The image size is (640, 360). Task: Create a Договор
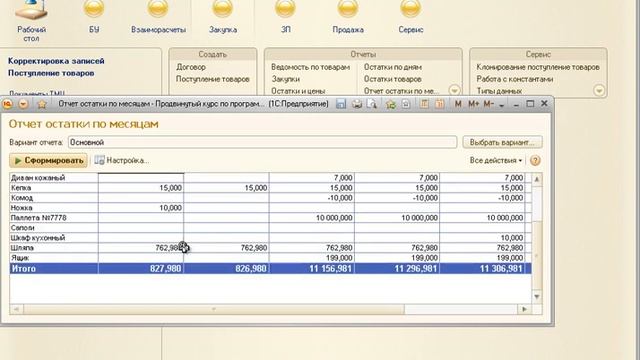191,67
